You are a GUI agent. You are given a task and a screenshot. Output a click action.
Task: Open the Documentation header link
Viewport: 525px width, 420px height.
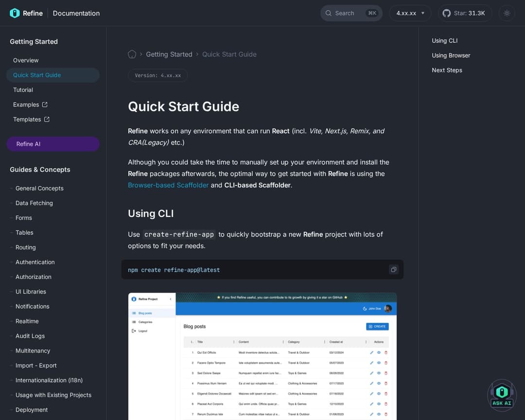76,14
